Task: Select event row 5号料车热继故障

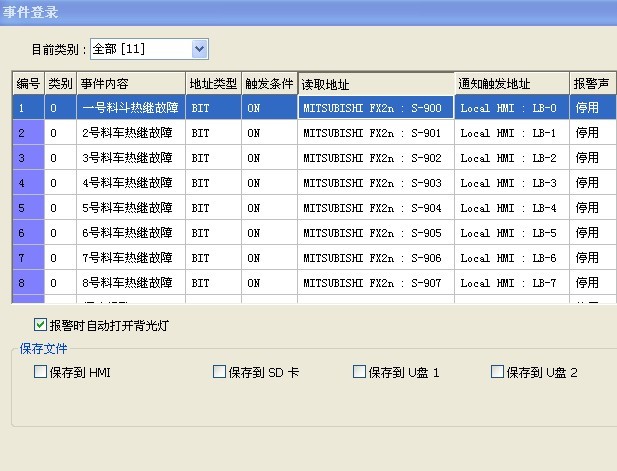Action: (130, 208)
